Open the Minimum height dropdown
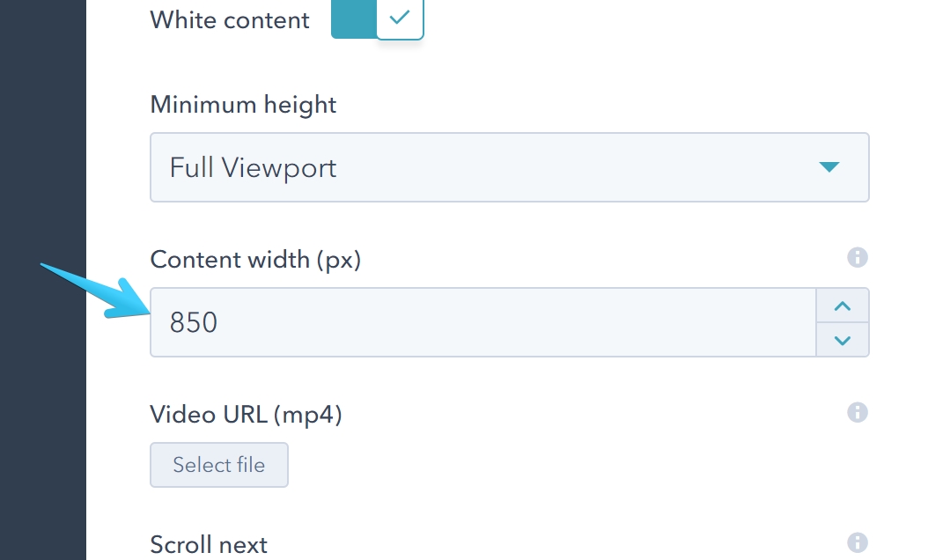The image size is (928, 560). [509, 167]
